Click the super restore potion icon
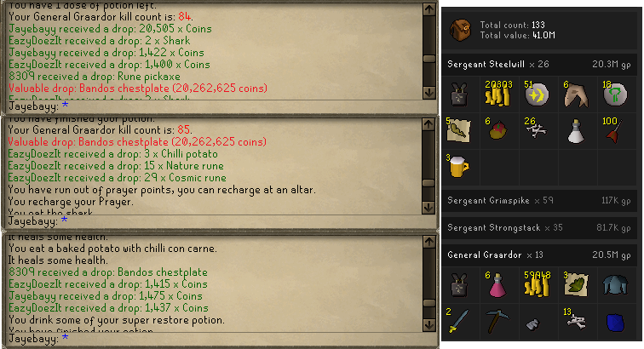Screen dimensions: 644x349 (x=497, y=284)
